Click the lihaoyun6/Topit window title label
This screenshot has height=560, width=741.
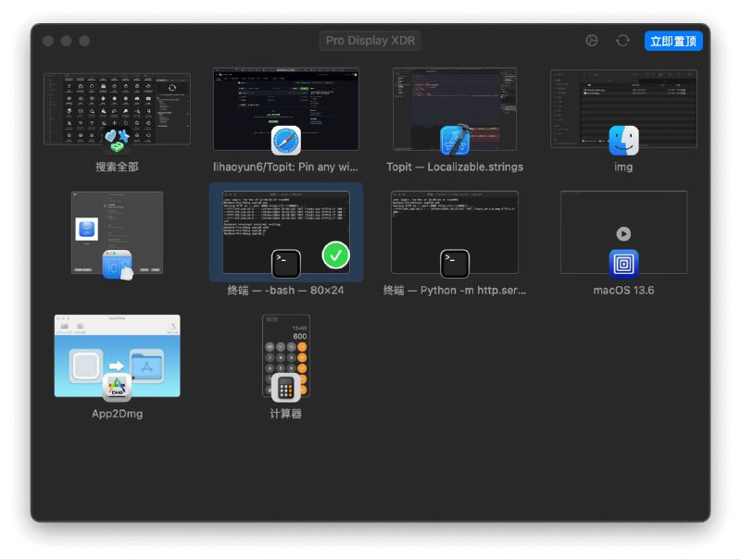click(285, 167)
